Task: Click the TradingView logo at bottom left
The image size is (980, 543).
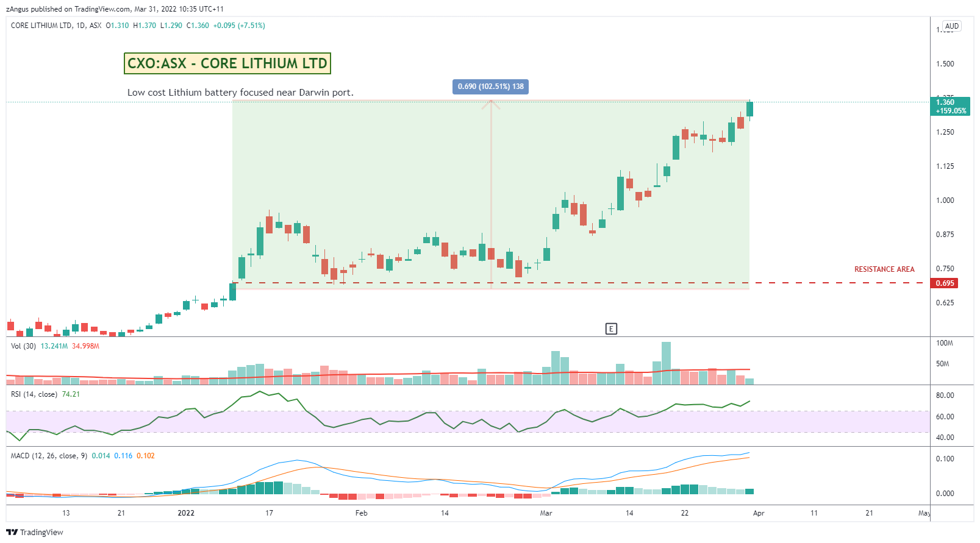Action: [34, 532]
